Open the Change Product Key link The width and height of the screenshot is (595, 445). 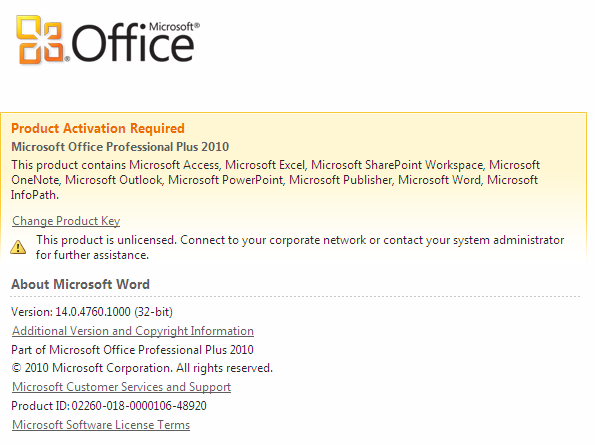66,221
